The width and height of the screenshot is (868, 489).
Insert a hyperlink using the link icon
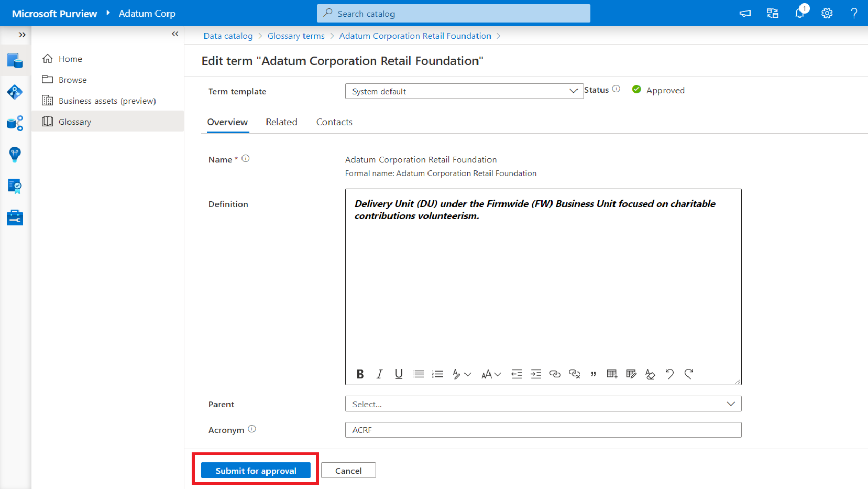click(x=555, y=374)
